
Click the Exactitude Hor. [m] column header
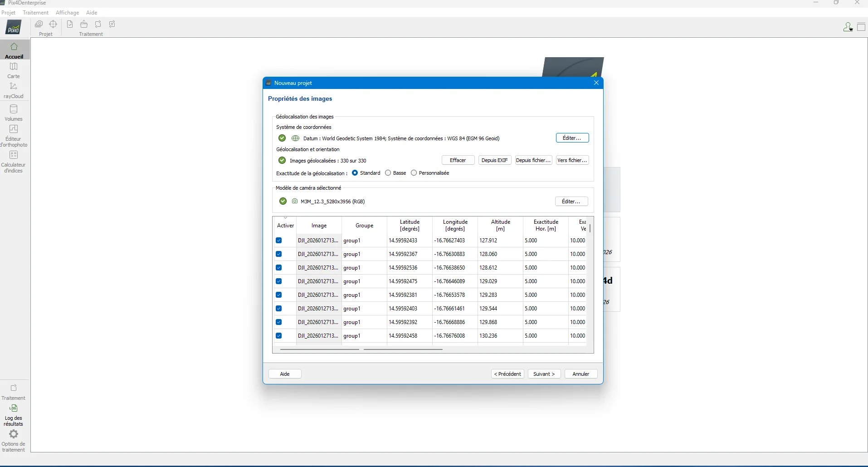546,226
